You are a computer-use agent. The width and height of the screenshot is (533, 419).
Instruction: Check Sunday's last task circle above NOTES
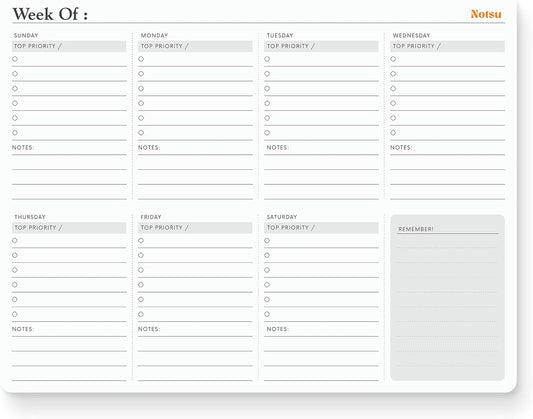(15, 133)
